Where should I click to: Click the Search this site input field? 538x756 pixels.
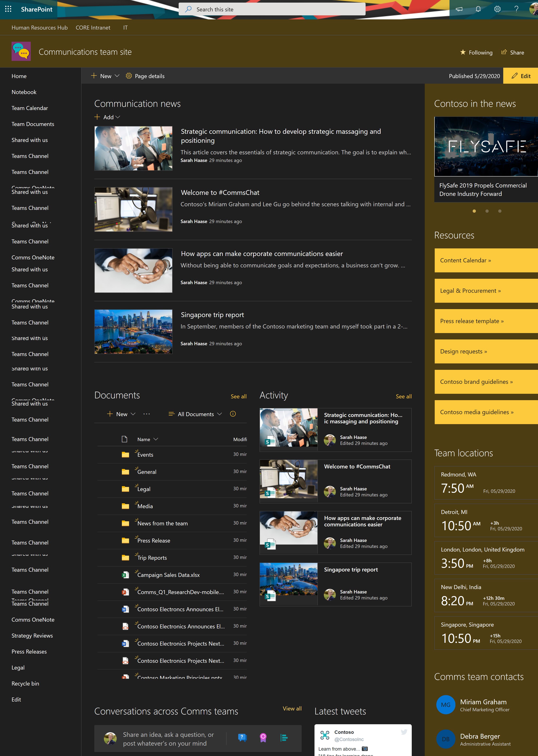(x=272, y=9)
